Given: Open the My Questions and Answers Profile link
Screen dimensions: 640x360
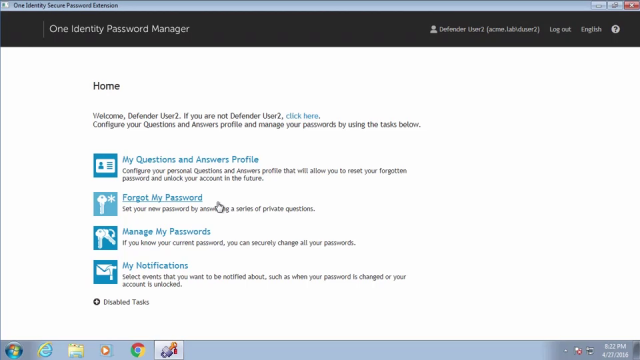Looking at the screenshot, I should pos(190,160).
